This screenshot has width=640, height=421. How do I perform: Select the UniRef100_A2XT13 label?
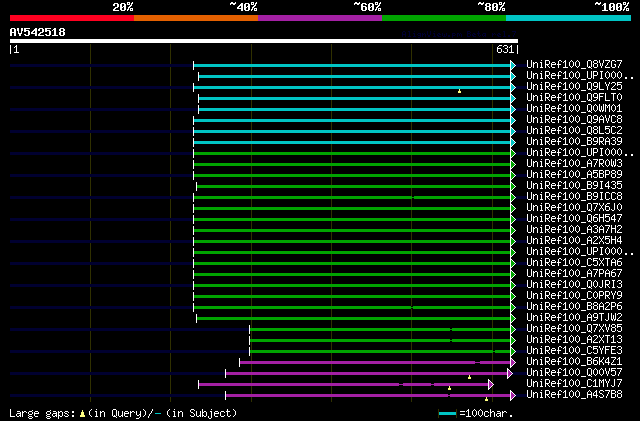[574, 340]
